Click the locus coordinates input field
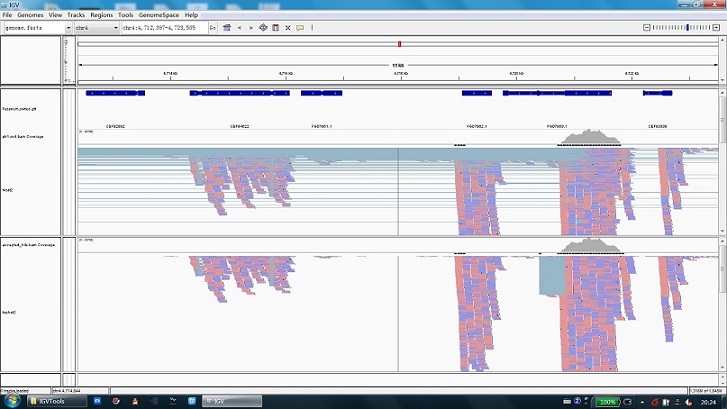Screen dimensions: 727x409 [x=165, y=28]
